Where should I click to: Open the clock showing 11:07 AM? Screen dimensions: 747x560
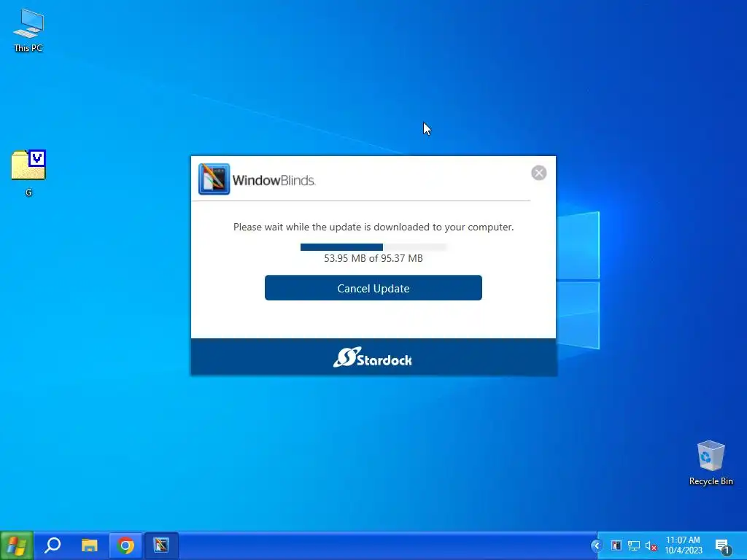pos(683,545)
